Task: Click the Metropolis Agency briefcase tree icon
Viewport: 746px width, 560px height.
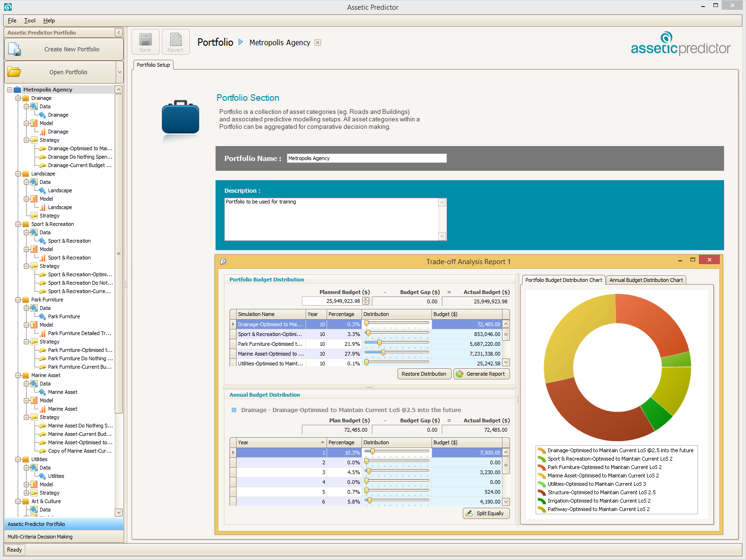Action: click(x=18, y=90)
